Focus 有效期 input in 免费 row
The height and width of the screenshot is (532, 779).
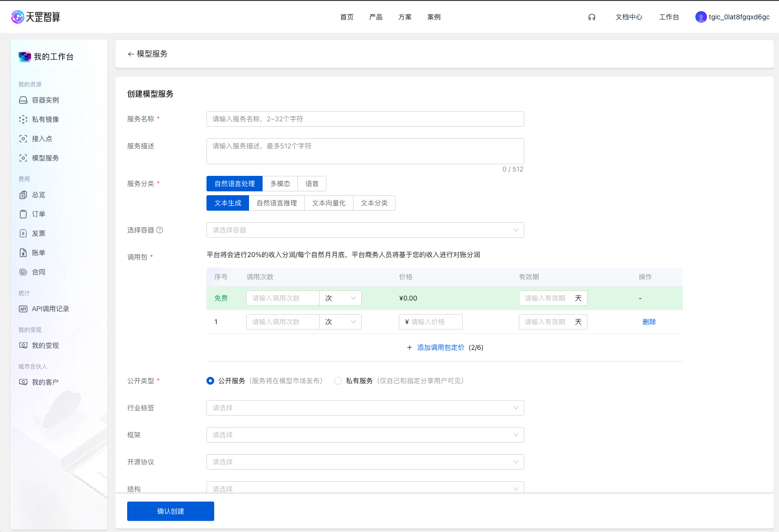[553, 298]
